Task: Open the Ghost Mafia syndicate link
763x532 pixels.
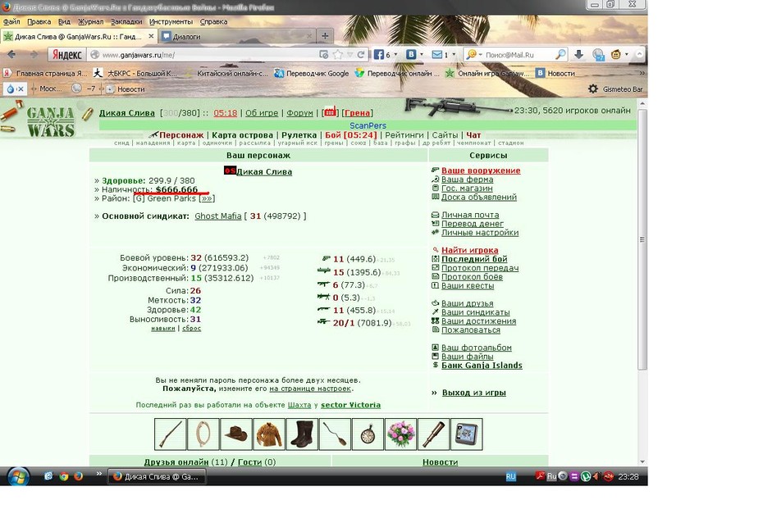Action: point(218,216)
